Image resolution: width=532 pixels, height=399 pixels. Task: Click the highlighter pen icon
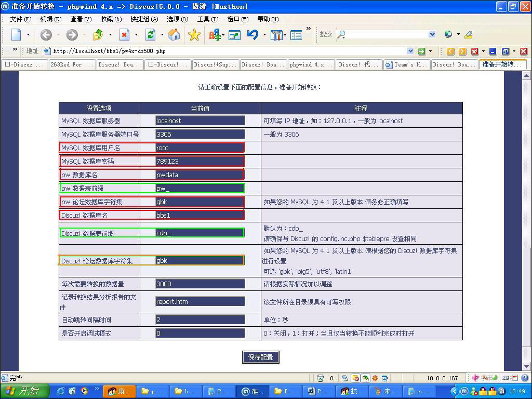tap(469, 34)
